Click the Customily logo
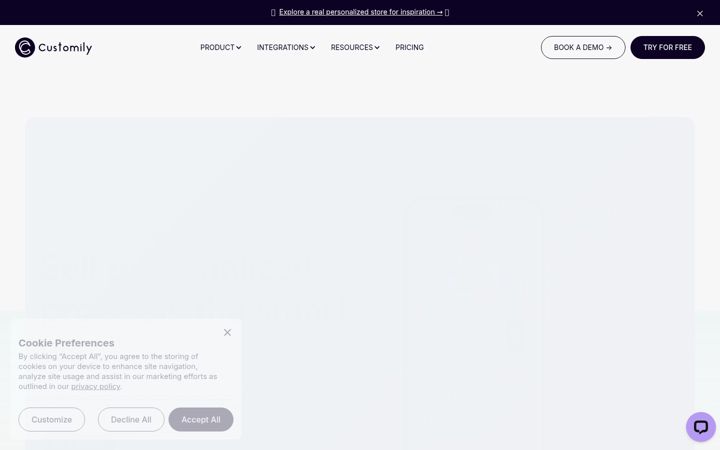This screenshot has height=450, width=720. tap(53, 47)
